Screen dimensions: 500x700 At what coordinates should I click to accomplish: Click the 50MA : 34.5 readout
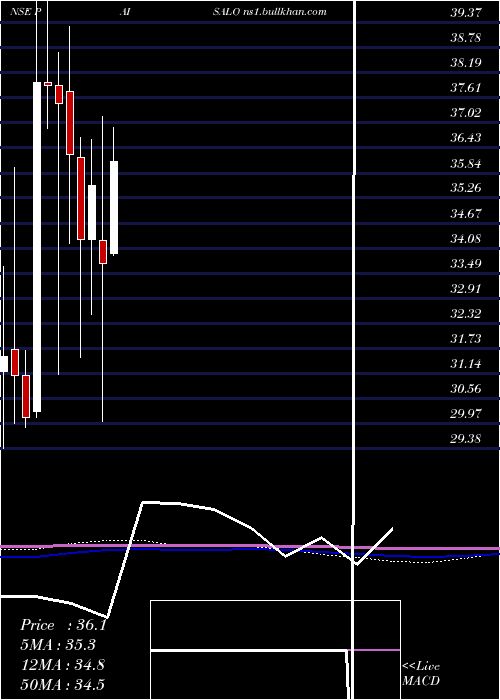(63, 684)
